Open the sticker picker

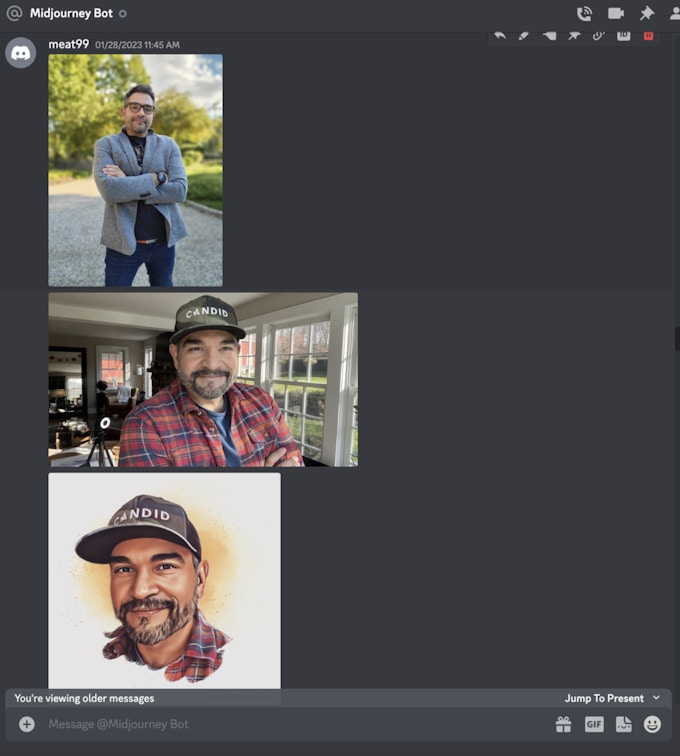623,724
